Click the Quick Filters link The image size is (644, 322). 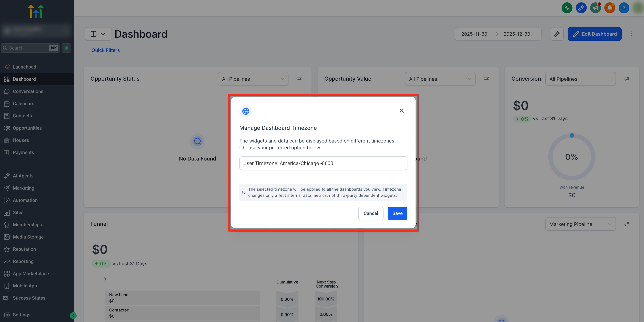pos(105,50)
